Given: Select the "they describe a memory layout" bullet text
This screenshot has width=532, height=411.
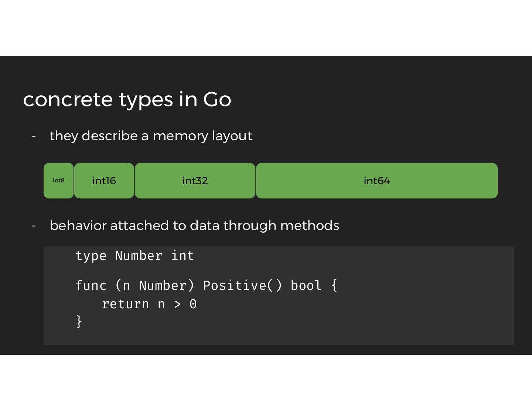Looking at the screenshot, I should 151,136.
